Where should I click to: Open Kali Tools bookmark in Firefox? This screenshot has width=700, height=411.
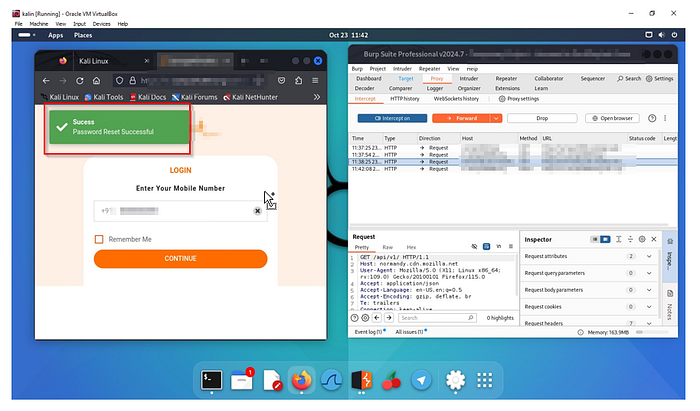pyautogui.click(x=104, y=97)
